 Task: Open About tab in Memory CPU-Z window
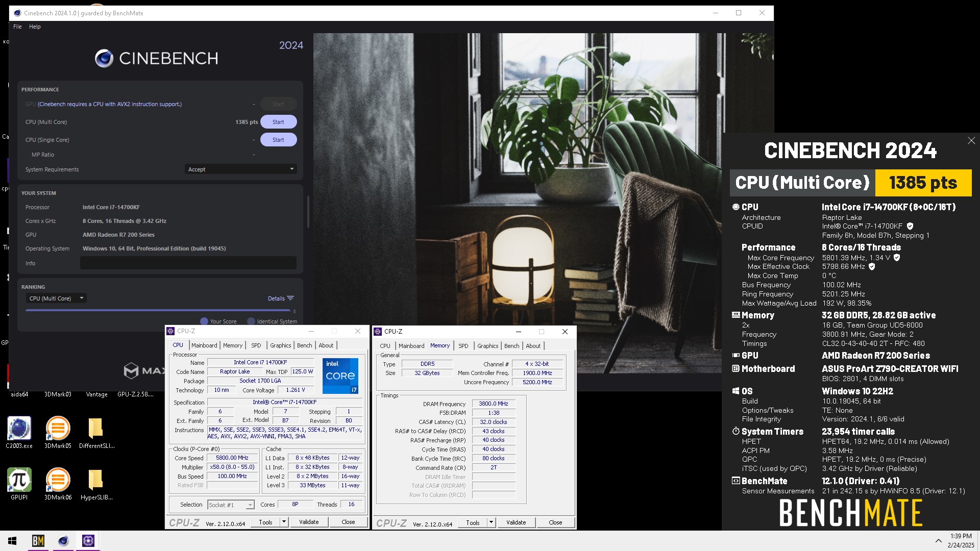click(533, 346)
